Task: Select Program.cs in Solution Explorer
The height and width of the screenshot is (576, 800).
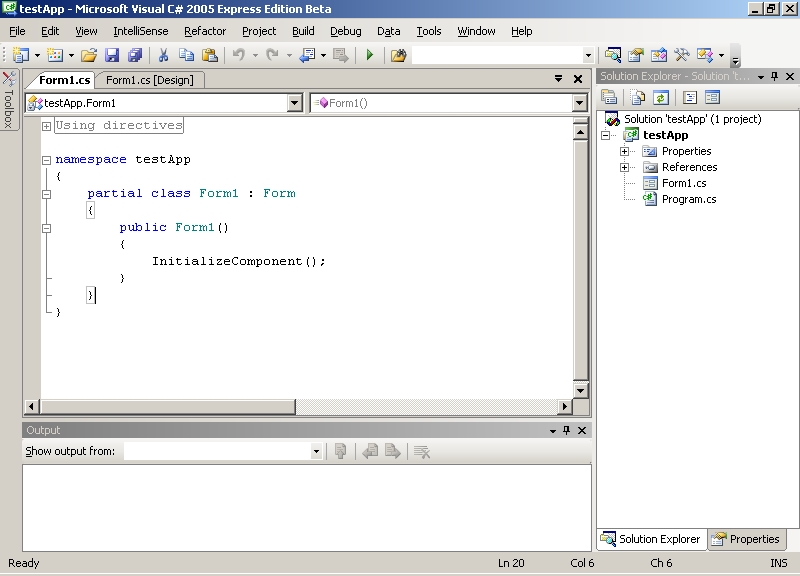Action: pos(688,199)
